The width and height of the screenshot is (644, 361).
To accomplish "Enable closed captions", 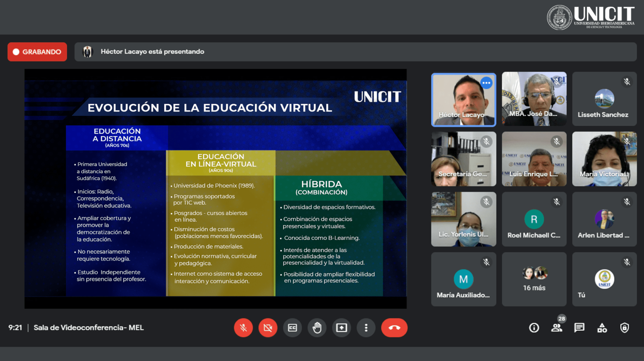I will coord(292,327).
